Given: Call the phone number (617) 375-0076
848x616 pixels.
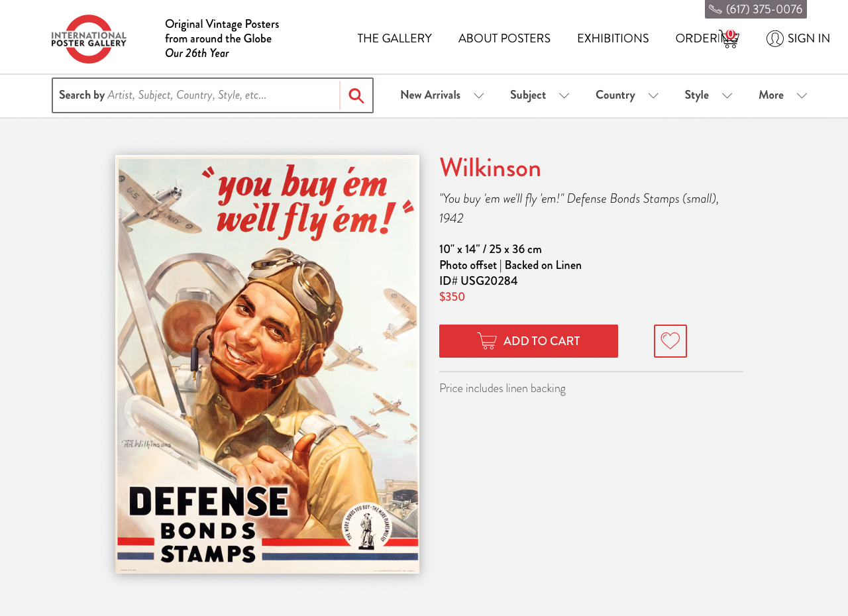Looking at the screenshot, I should (x=764, y=9).
